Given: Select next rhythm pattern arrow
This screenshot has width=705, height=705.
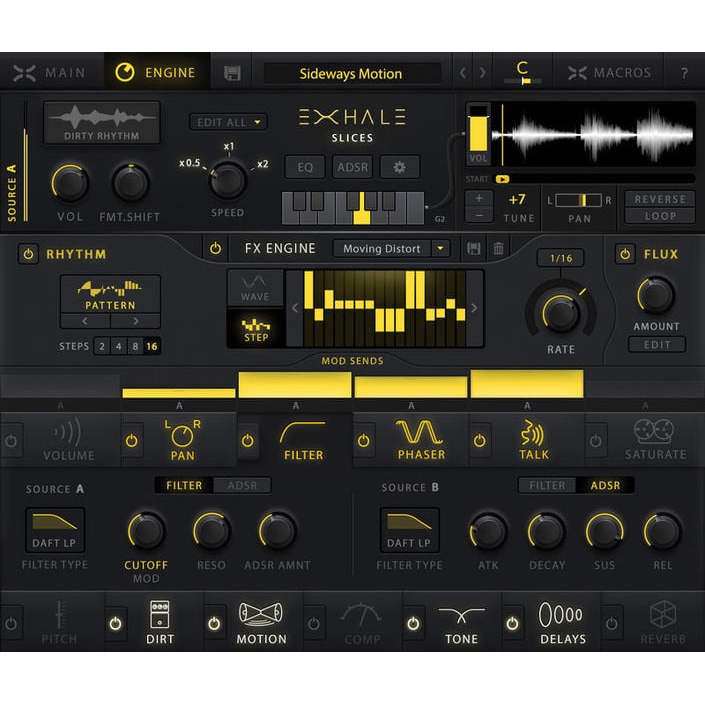Looking at the screenshot, I should coord(135,321).
